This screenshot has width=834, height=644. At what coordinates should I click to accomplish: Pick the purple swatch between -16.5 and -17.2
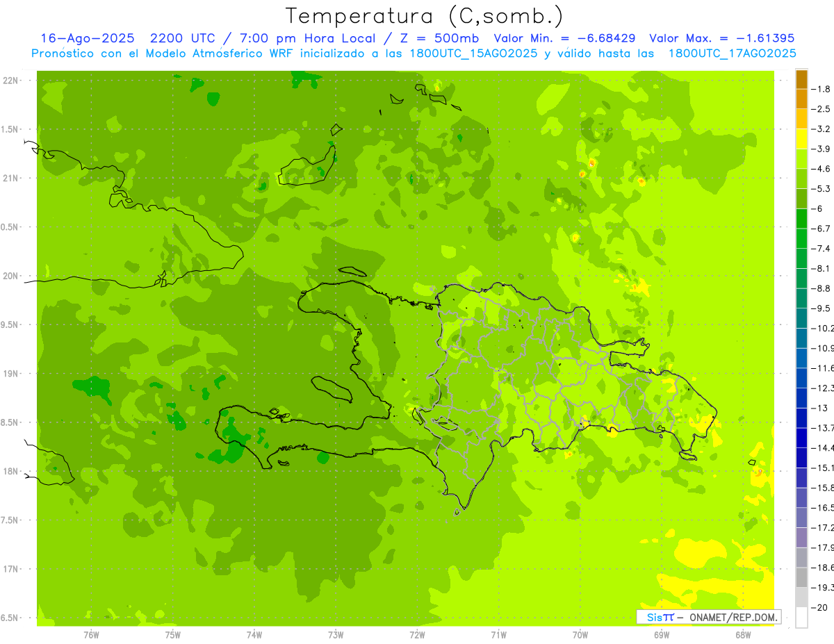pyautogui.click(x=801, y=518)
